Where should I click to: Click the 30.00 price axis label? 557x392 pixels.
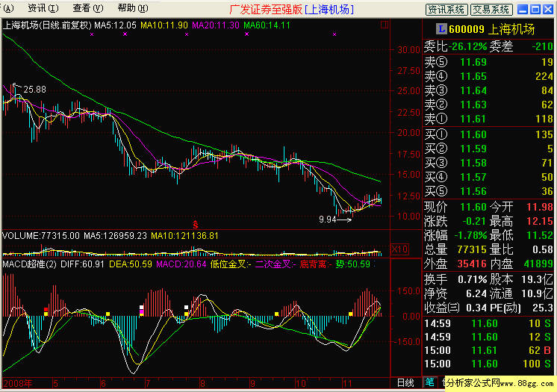408,50
